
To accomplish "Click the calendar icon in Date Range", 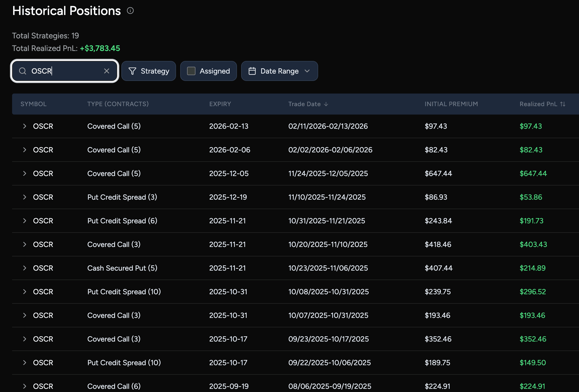I will click(252, 71).
